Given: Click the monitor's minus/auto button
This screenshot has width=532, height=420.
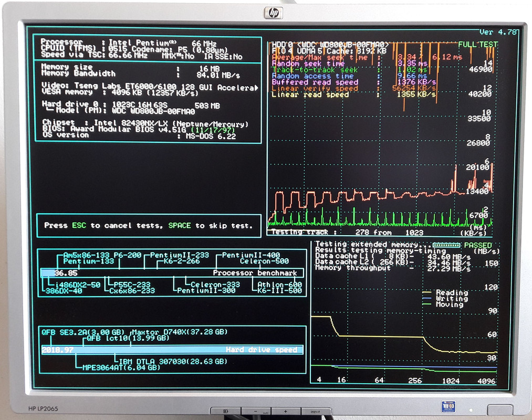Looking at the screenshot, I should pos(256,412).
